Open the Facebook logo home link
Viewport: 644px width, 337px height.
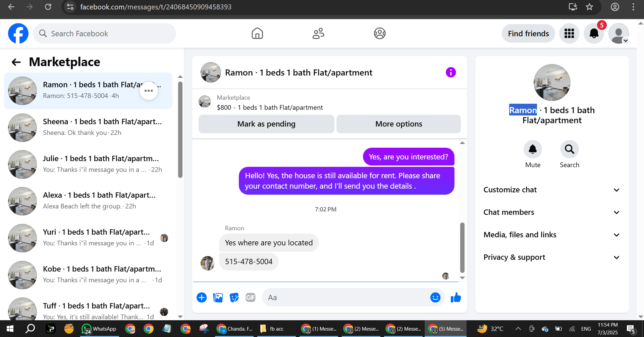18,33
